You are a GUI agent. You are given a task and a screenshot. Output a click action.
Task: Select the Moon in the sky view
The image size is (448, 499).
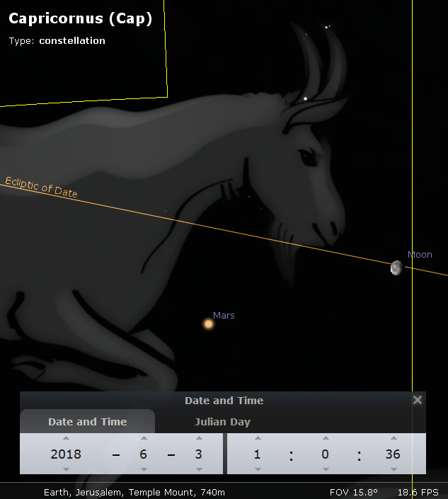[396, 268]
